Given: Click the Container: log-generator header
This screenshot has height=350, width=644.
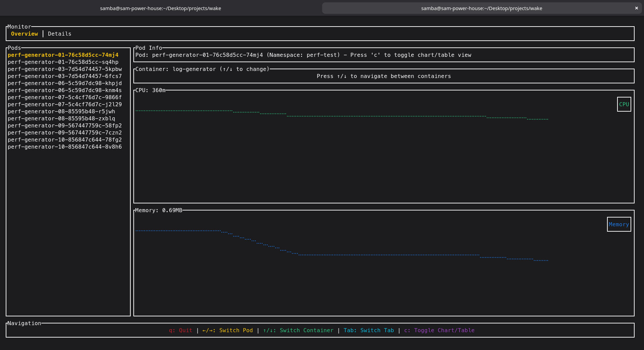Looking at the screenshot, I should tap(202, 69).
